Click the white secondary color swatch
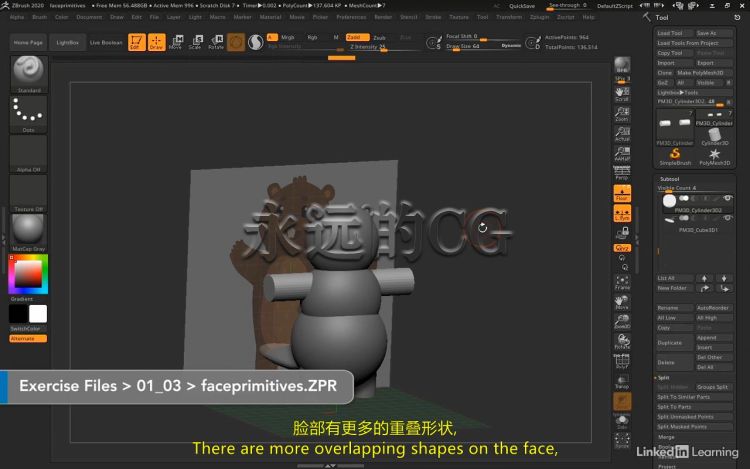750x469 pixels. [x=38, y=314]
